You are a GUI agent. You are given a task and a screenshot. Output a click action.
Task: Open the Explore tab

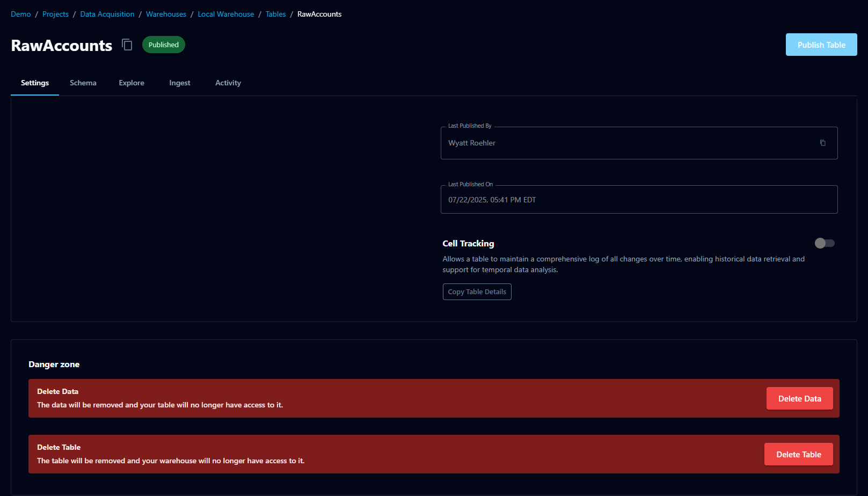click(x=132, y=83)
